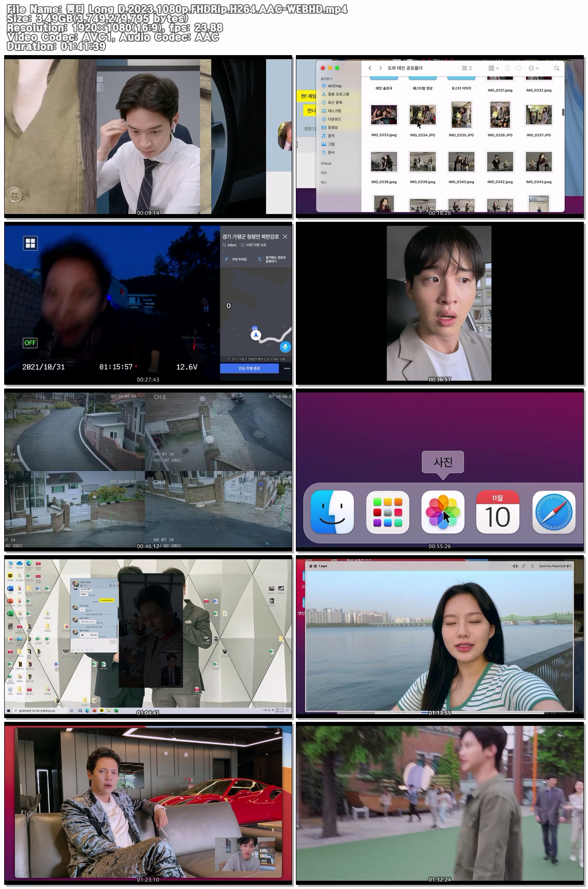Select thumbnail IMG_0335.JPG

pos(461,115)
